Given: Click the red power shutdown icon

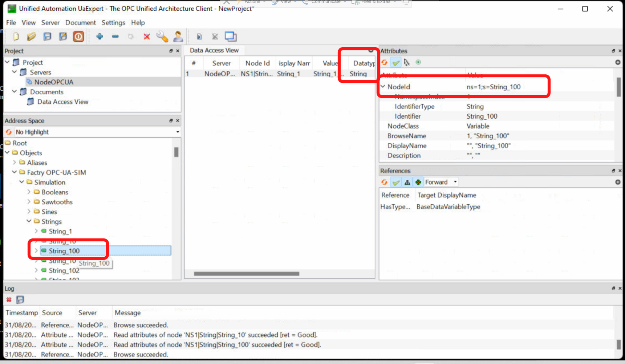Looking at the screenshot, I should (x=78, y=36).
